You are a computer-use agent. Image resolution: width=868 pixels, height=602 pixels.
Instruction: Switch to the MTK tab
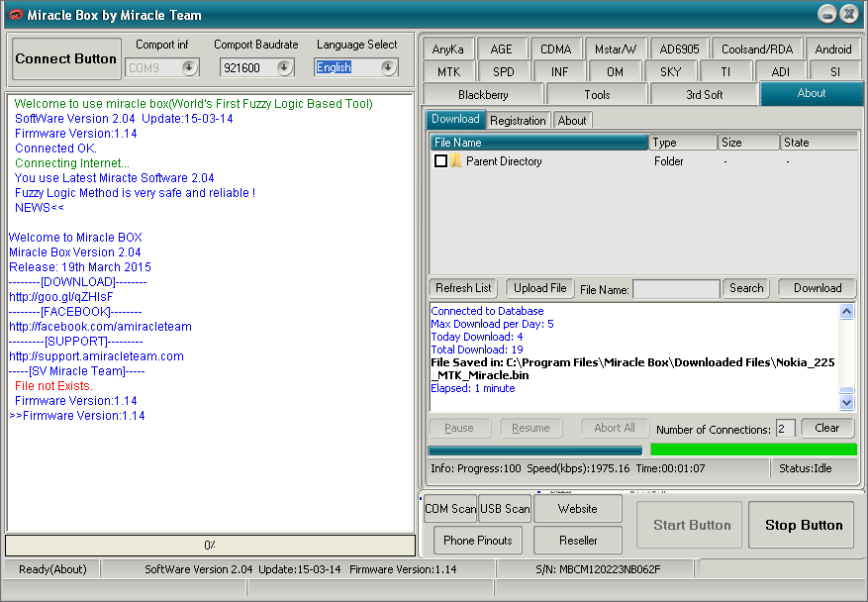pyautogui.click(x=448, y=72)
